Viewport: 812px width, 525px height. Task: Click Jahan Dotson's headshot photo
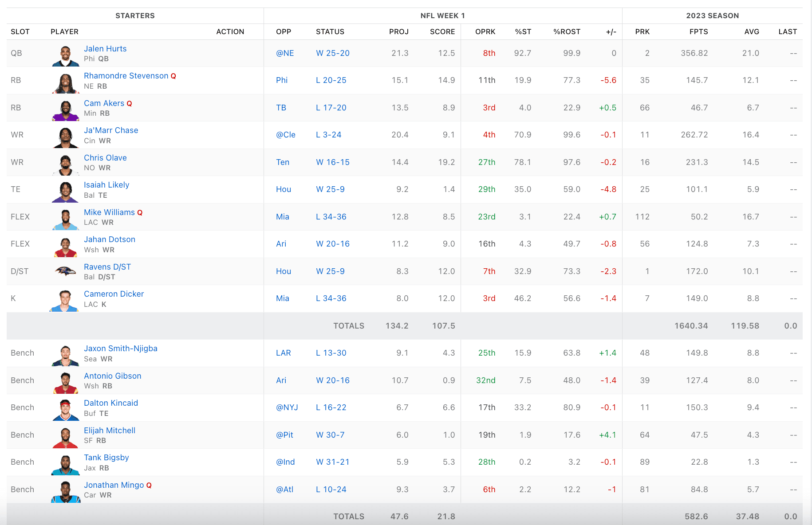[x=66, y=247]
